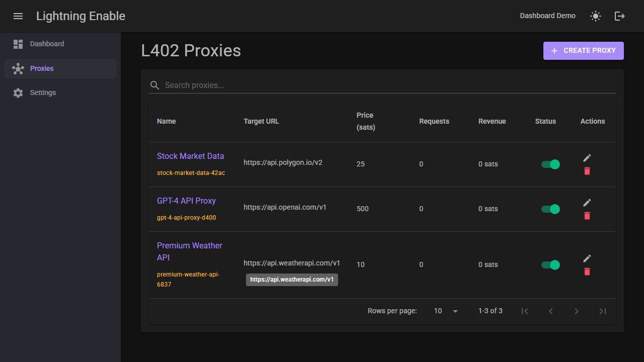Open the Stock Market Data link
This screenshot has height=362, width=644.
tap(190, 156)
